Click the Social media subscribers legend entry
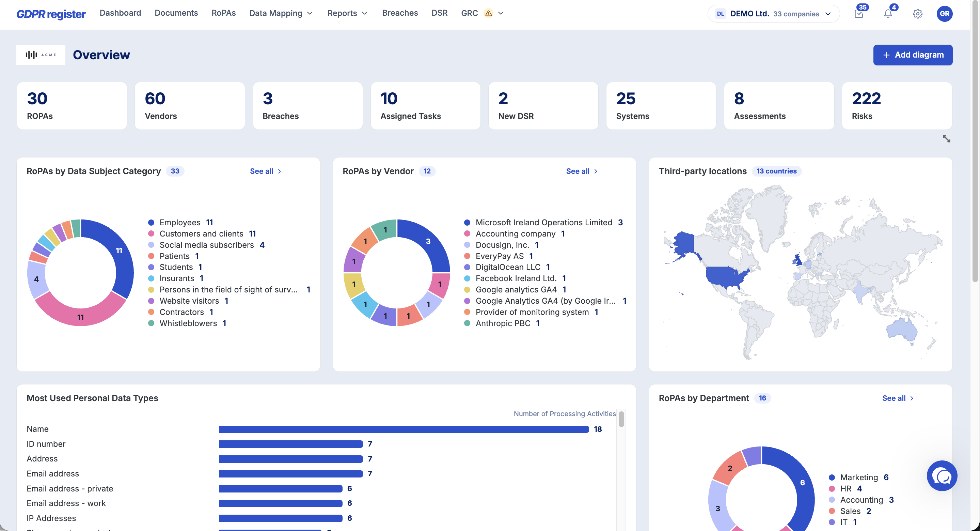This screenshot has height=531, width=980. point(207,245)
